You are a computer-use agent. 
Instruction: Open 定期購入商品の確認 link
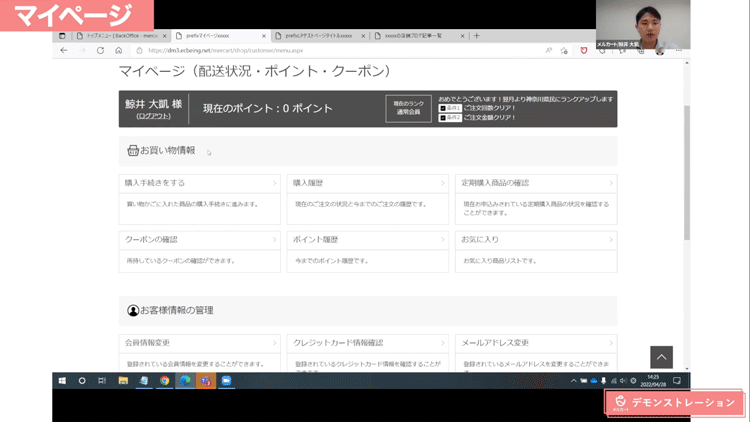495,183
